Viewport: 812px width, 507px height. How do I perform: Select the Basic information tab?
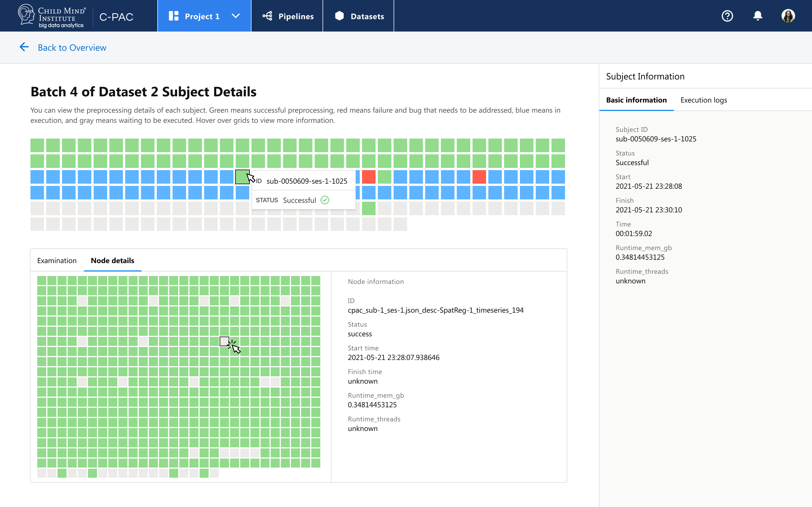[x=636, y=100]
